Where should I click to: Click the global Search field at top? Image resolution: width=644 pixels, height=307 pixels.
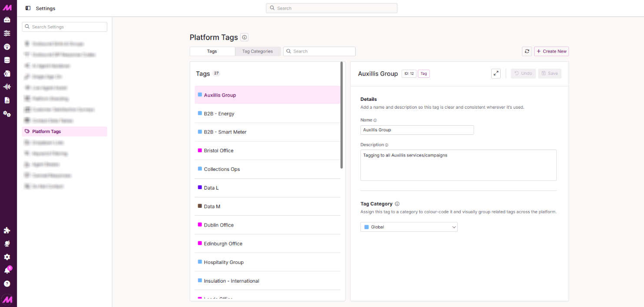[332, 8]
